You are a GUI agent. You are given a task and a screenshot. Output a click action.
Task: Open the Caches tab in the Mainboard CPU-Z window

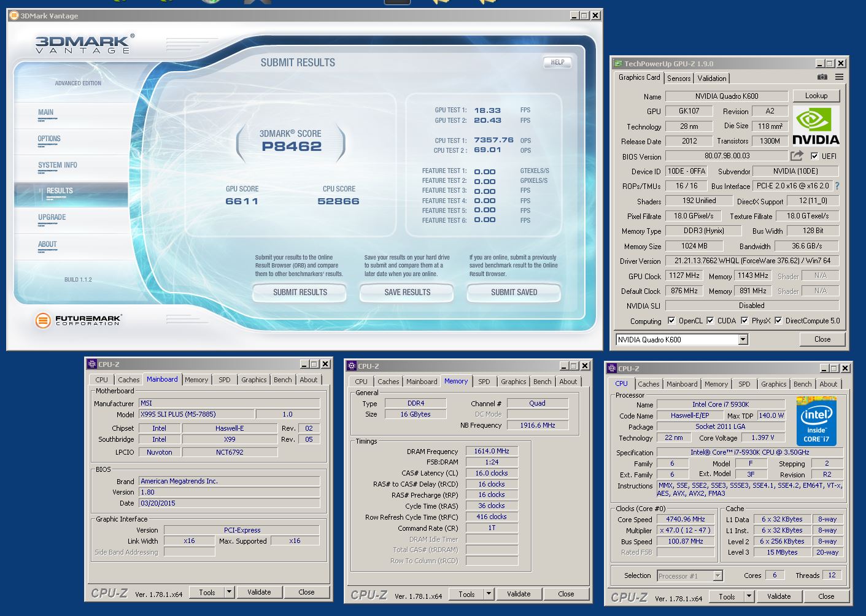pyautogui.click(x=129, y=380)
